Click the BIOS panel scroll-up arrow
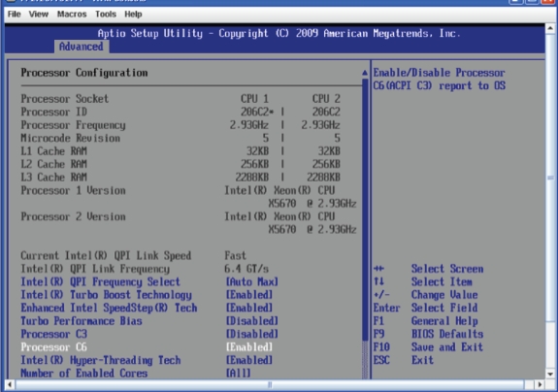Viewport: 558px width, 392px height. pyautogui.click(x=365, y=73)
